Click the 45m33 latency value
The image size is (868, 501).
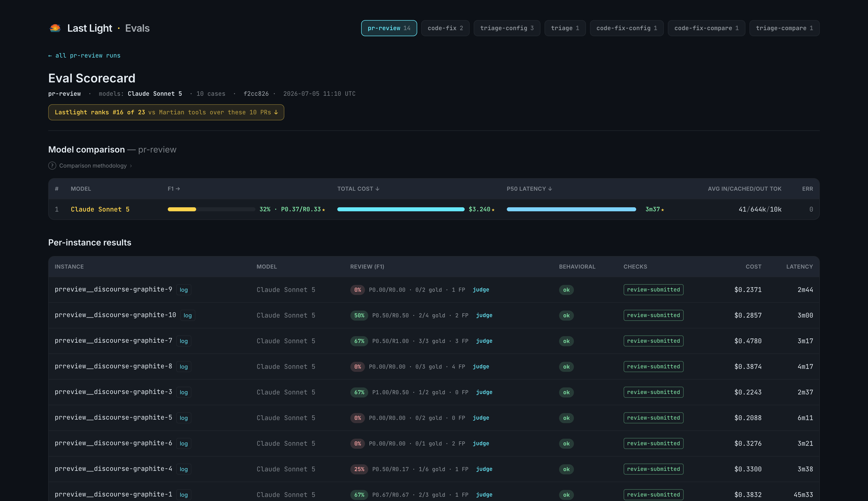pyautogui.click(x=803, y=495)
